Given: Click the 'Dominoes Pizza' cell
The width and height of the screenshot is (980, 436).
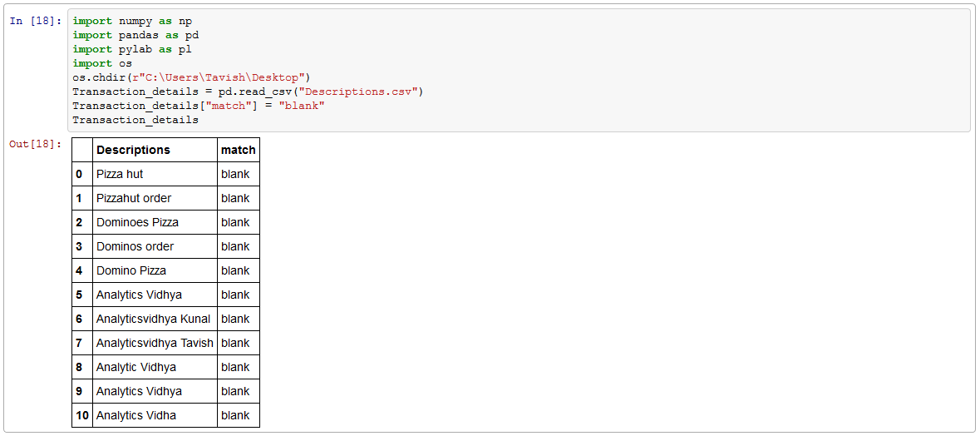Looking at the screenshot, I should tap(137, 222).
